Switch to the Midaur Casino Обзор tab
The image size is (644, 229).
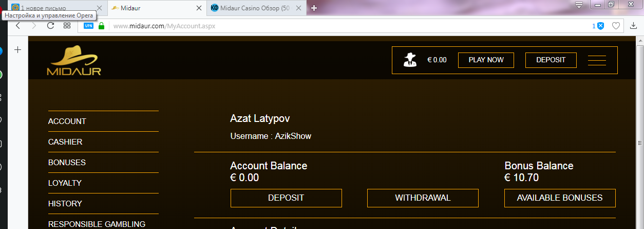(x=254, y=8)
